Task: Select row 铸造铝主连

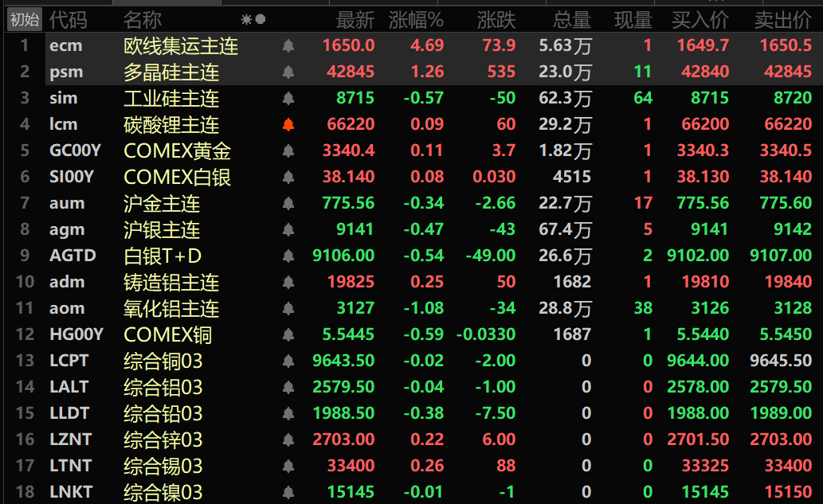Action: (413, 282)
